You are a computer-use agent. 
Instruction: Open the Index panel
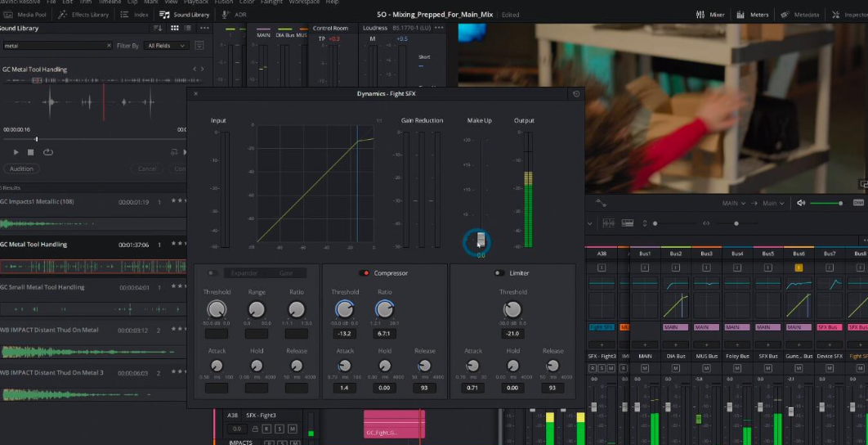[135, 15]
